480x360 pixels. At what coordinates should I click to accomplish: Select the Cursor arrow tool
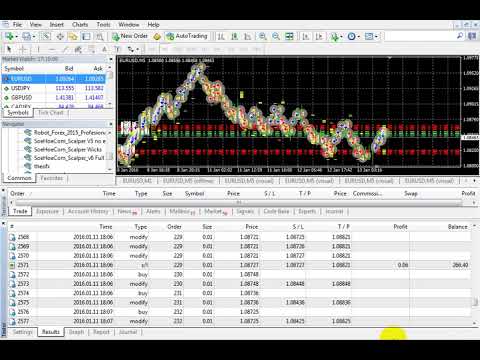[x=9, y=49]
